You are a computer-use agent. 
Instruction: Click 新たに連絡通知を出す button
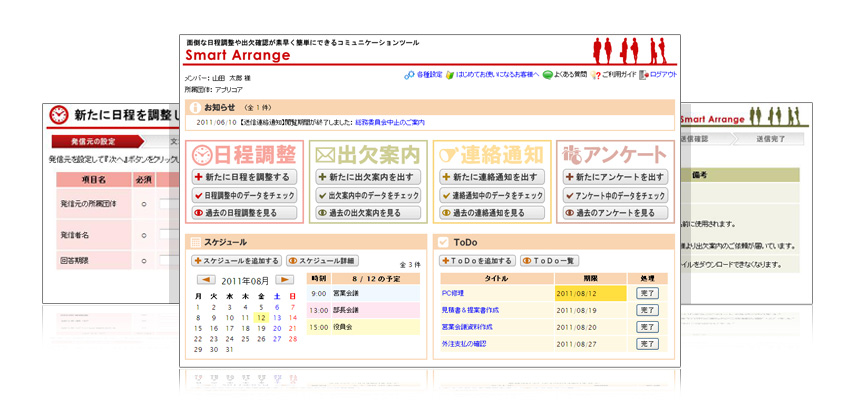492,177
